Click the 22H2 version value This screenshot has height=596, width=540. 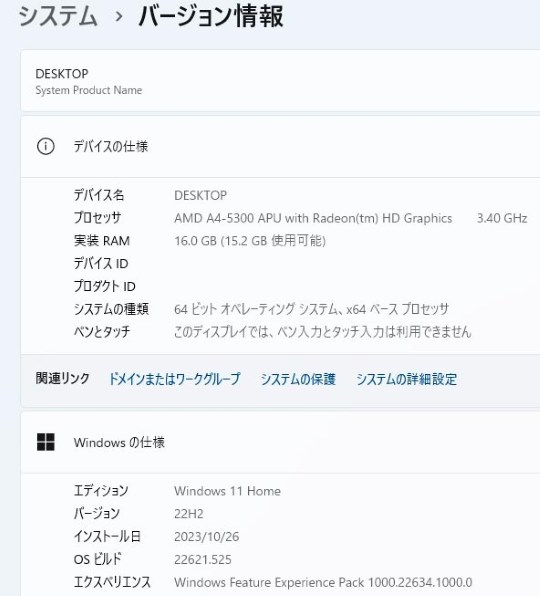click(188, 514)
